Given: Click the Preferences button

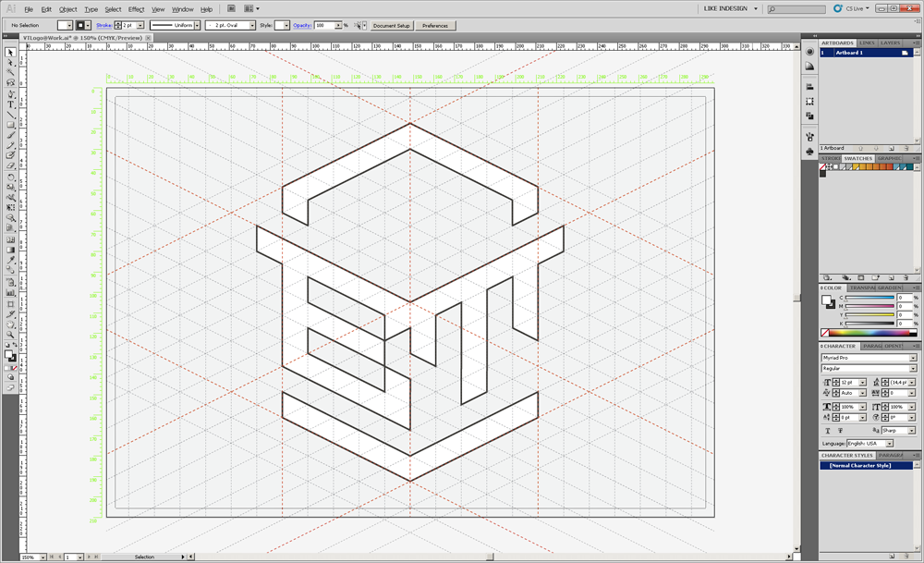Looking at the screenshot, I should click(434, 26).
